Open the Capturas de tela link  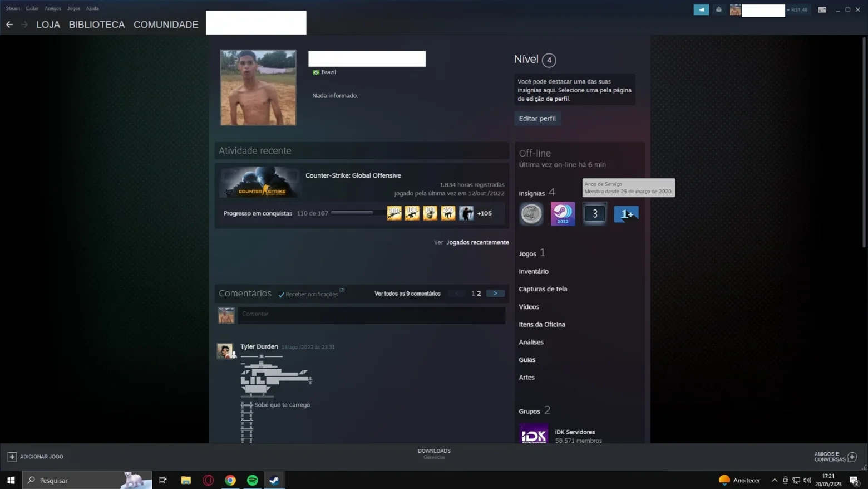pyautogui.click(x=543, y=289)
